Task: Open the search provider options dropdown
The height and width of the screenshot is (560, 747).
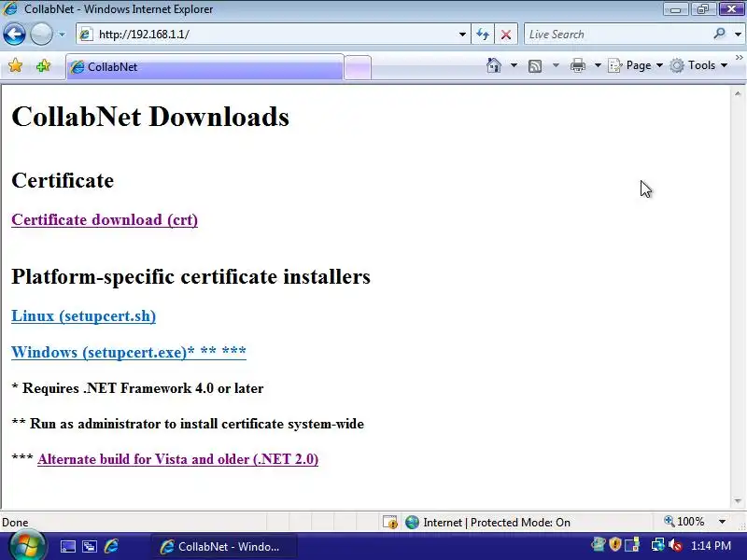Action: click(738, 35)
